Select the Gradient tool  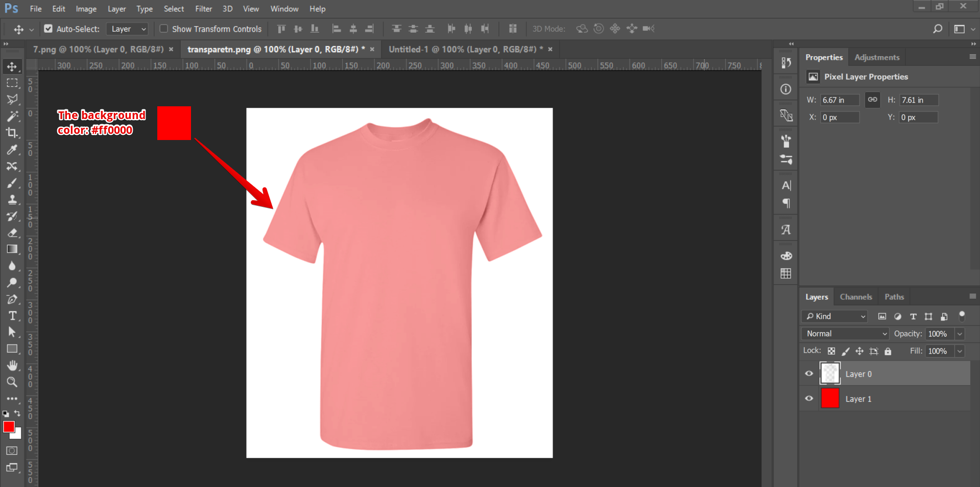[x=12, y=249]
